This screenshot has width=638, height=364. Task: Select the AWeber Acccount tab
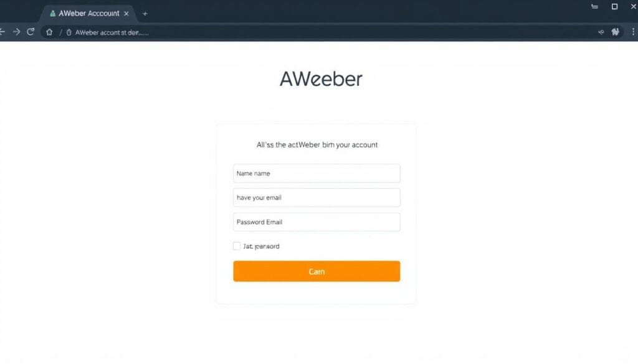[88, 14]
